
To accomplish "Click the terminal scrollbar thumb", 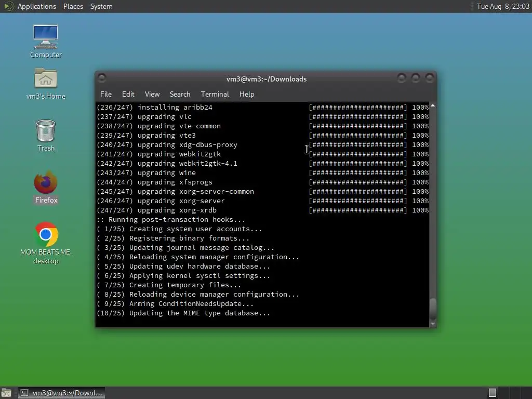I will click(433, 309).
